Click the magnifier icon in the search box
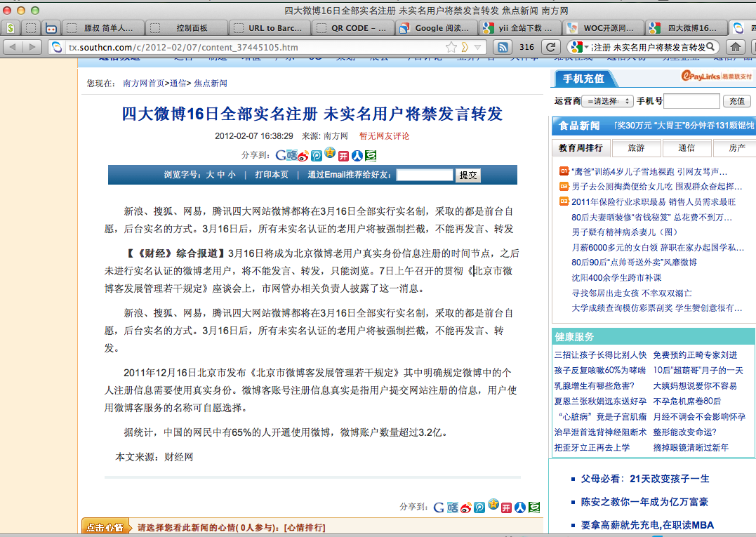The image size is (756, 537). point(711,47)
